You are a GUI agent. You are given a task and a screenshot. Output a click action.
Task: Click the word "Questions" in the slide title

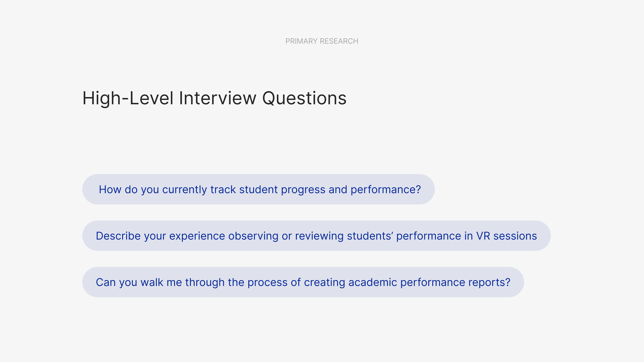304,98
